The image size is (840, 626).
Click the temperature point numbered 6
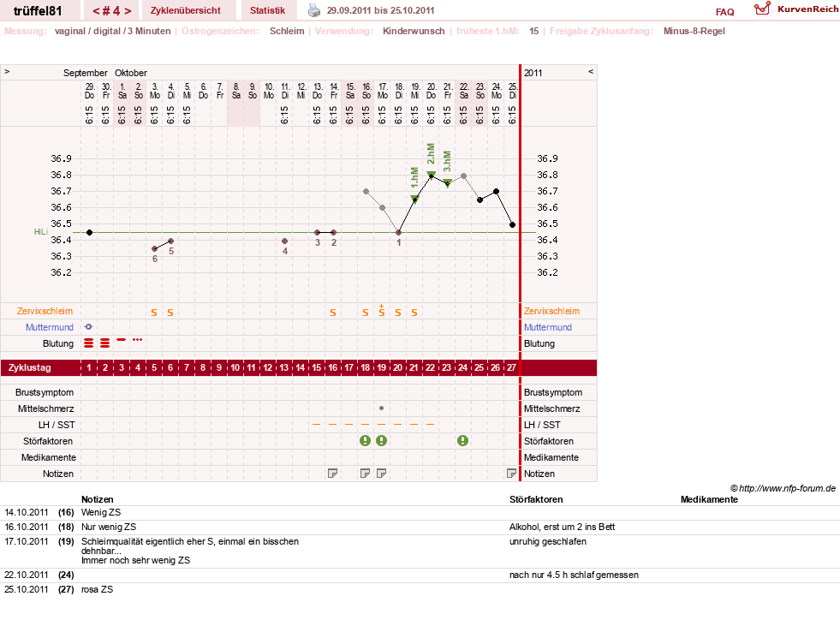click(155, 248)
